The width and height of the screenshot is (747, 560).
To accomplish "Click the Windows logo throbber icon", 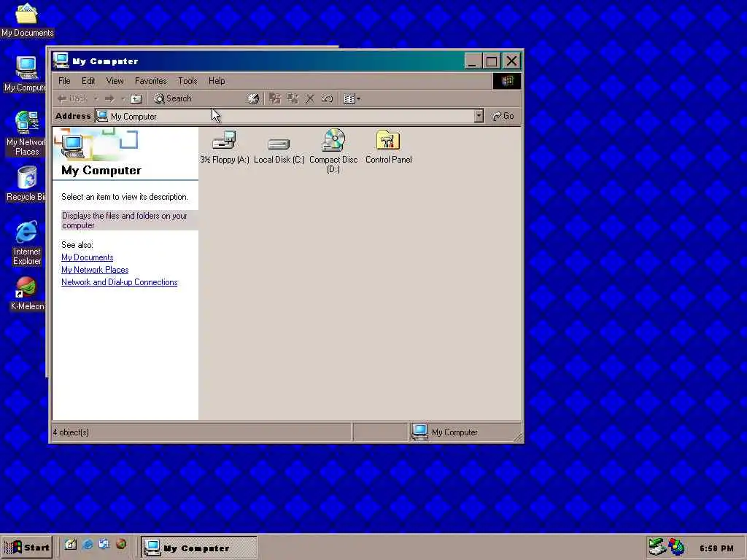I will (507, 81).
